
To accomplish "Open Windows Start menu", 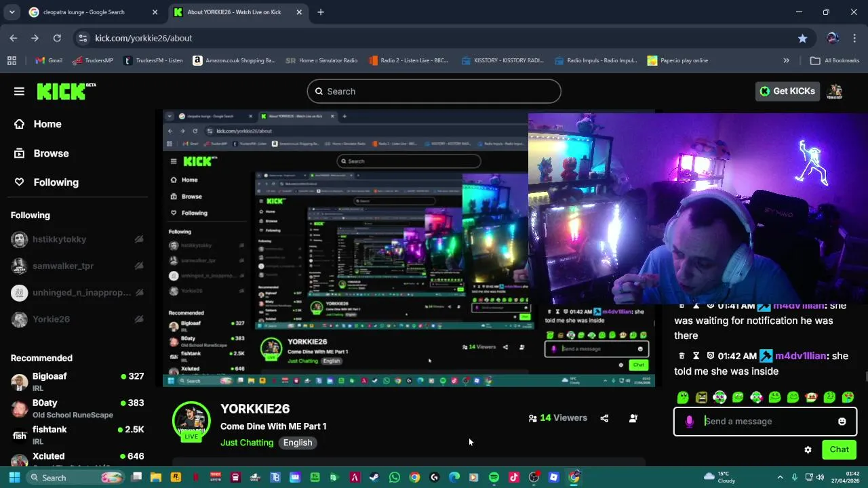I will (14, 477).
